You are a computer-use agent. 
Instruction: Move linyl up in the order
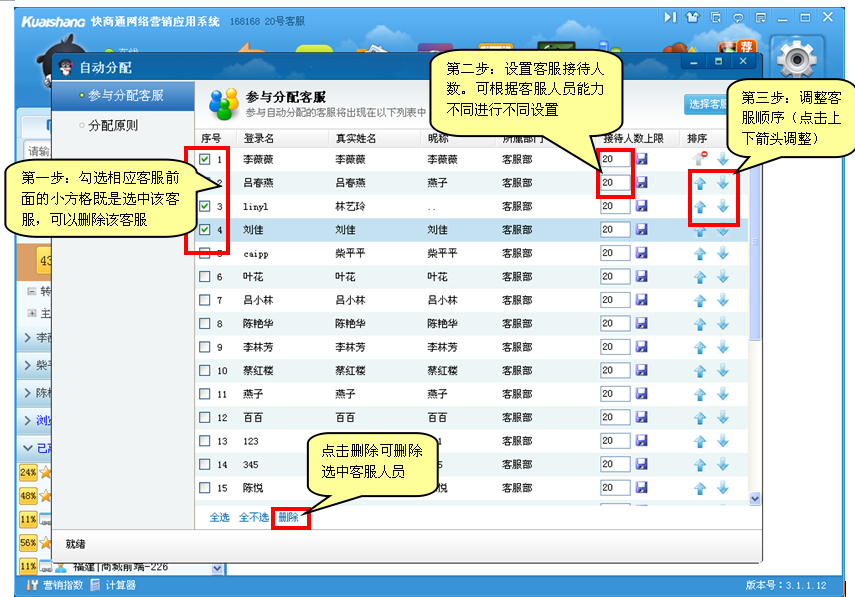click(x=700, y=206)
